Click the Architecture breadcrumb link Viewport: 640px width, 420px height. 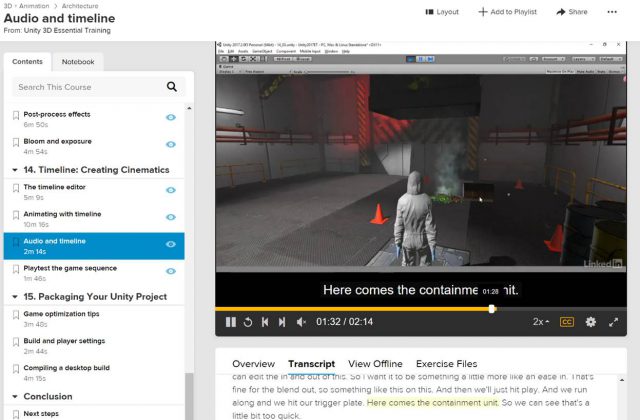pos(80,6)
